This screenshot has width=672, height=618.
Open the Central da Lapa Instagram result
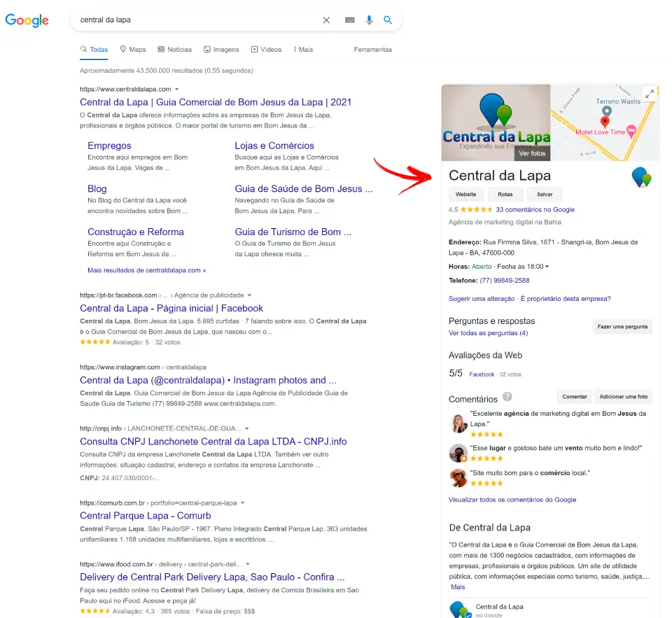[x=208, y=381]
